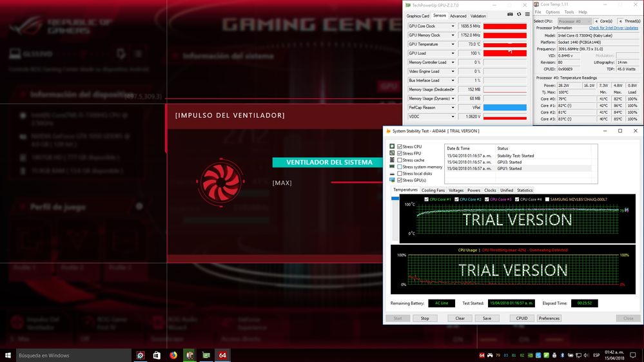Click the Stress GPU monitor icon

392,180
